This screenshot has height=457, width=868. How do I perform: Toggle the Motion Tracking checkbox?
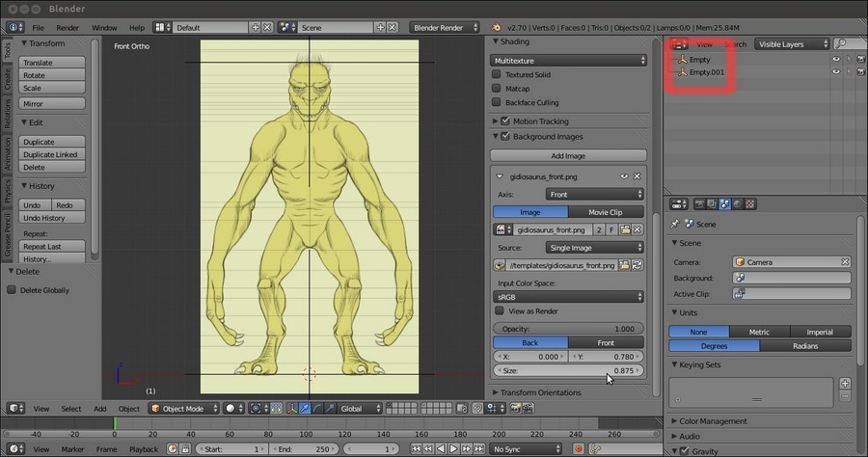(x=504, y=121)
